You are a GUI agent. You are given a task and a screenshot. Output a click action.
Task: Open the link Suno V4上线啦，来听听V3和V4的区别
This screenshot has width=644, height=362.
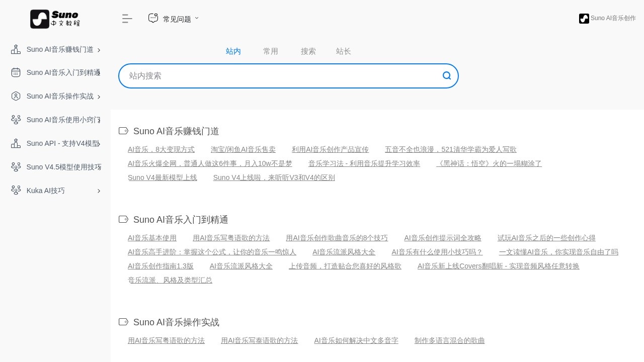pyautogui.click(x=274, y=177)
